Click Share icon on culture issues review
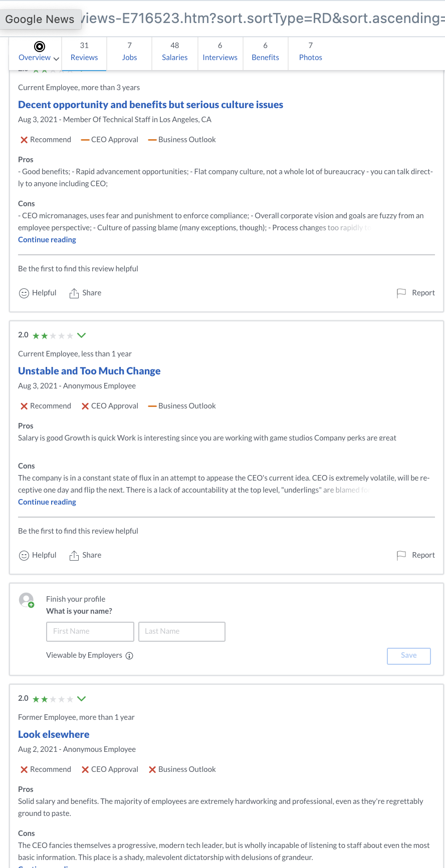The image size is (445, 868). 74,293
